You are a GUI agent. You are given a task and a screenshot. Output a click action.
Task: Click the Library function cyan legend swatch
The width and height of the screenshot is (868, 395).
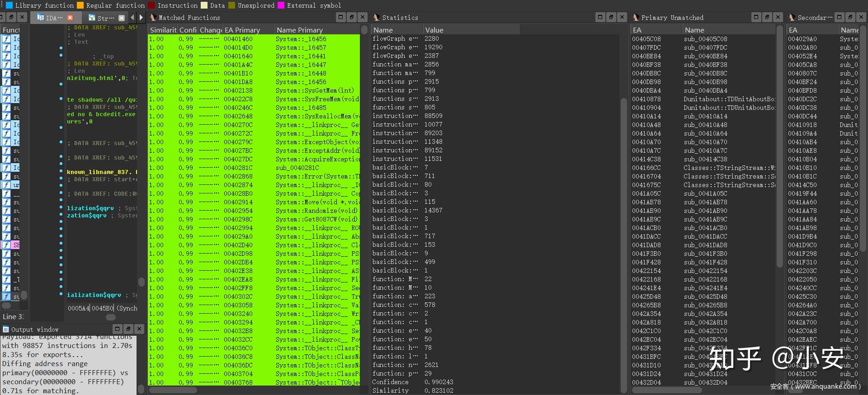(9, 5)
